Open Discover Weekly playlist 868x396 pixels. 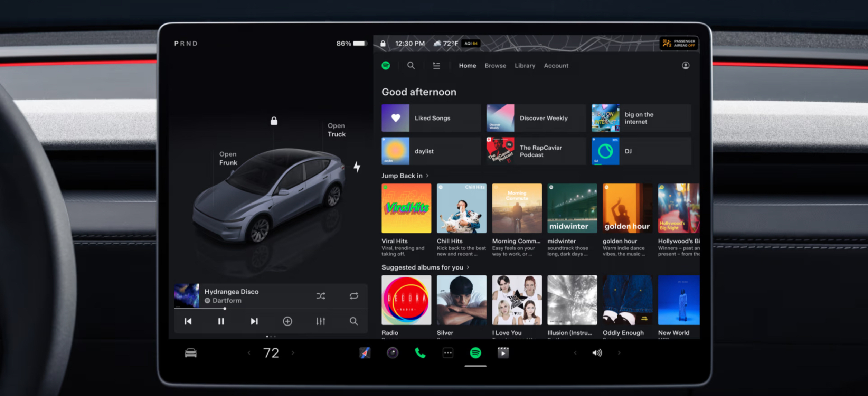click(536, 118)
